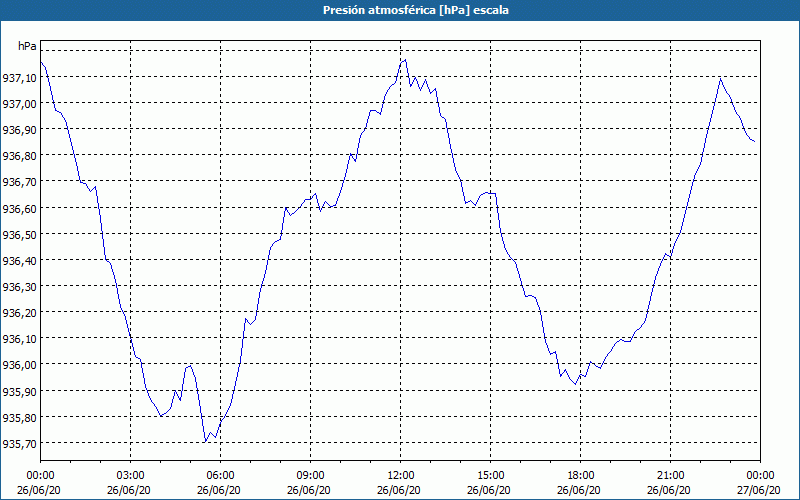Screen dimensions: 800x500
Task: Click the 936,10 axis value
Action: click(19, 339)
